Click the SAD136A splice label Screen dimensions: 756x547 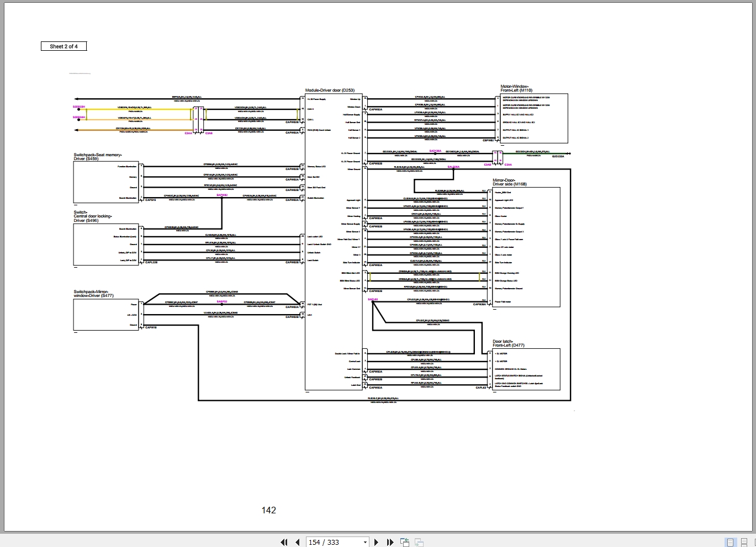435,150
